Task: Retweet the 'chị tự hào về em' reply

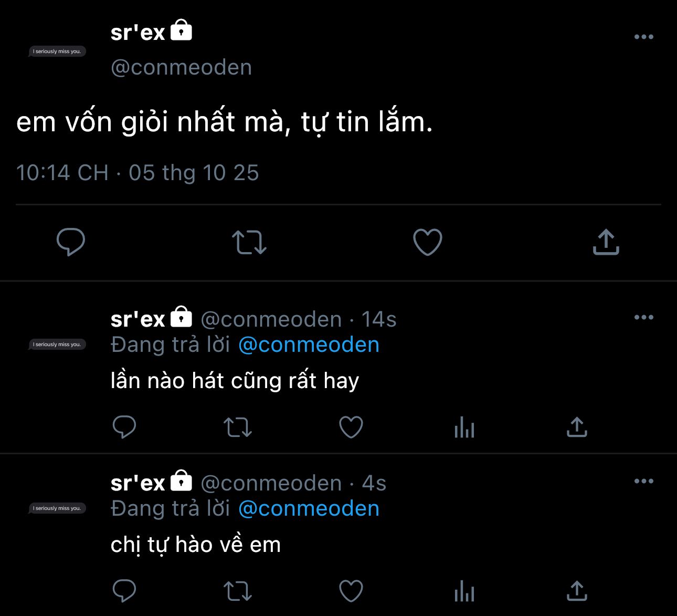Action: click(x=238, y=591)
